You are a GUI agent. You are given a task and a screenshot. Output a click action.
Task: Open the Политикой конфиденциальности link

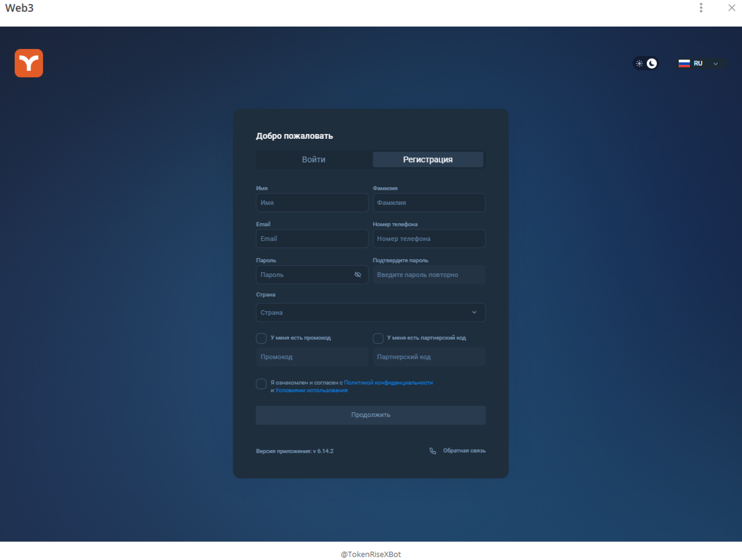(x=388, y=382)
